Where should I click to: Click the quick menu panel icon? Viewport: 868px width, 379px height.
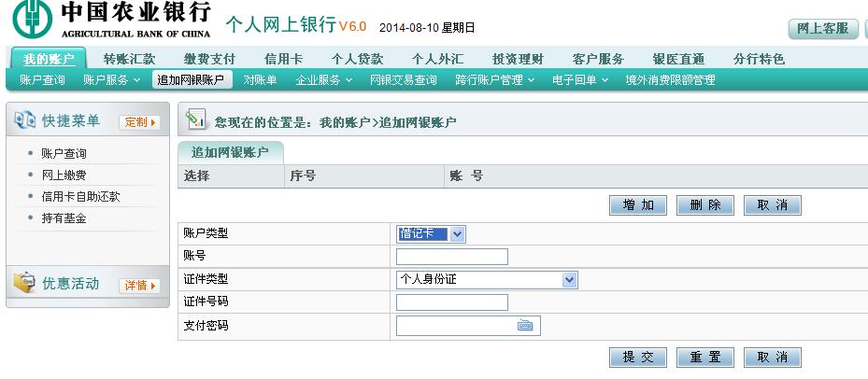(x=25, y=120)
